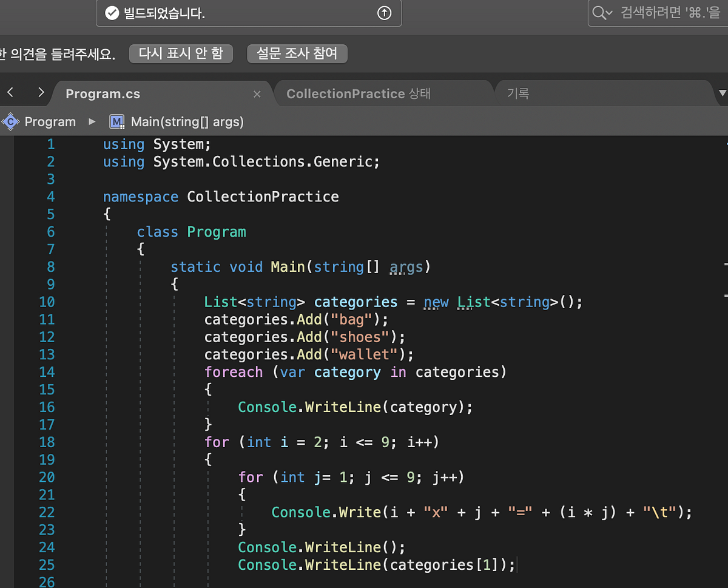Expand the Program breadcrumb arrow
The width and height of the screenshot is (728, 588).
[x=91, y=121]
